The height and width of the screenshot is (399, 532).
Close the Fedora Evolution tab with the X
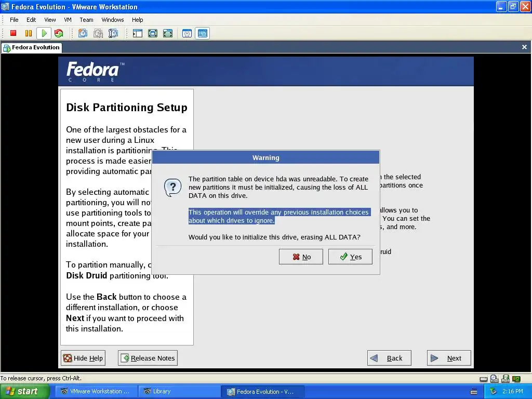[x=524, y=47]
